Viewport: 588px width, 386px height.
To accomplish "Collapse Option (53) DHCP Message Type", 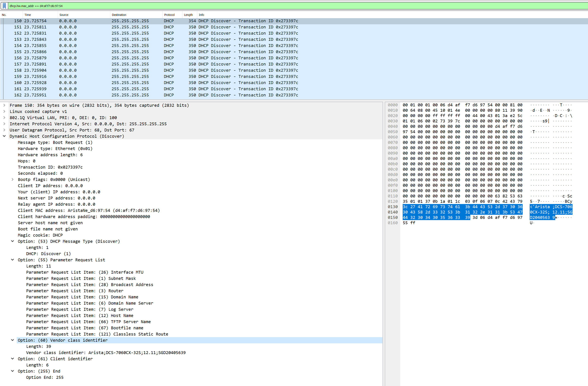I will tap(12, 241).
